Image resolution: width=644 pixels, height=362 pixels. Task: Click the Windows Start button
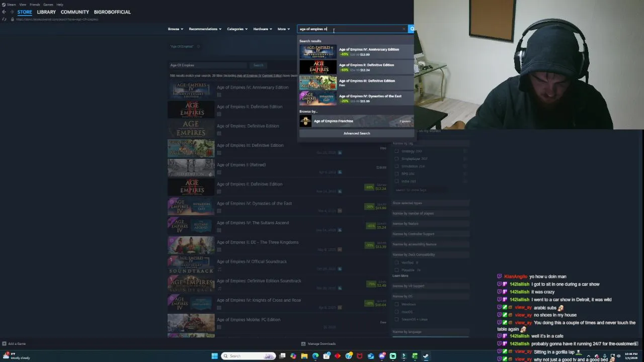(x=215, y=356)
